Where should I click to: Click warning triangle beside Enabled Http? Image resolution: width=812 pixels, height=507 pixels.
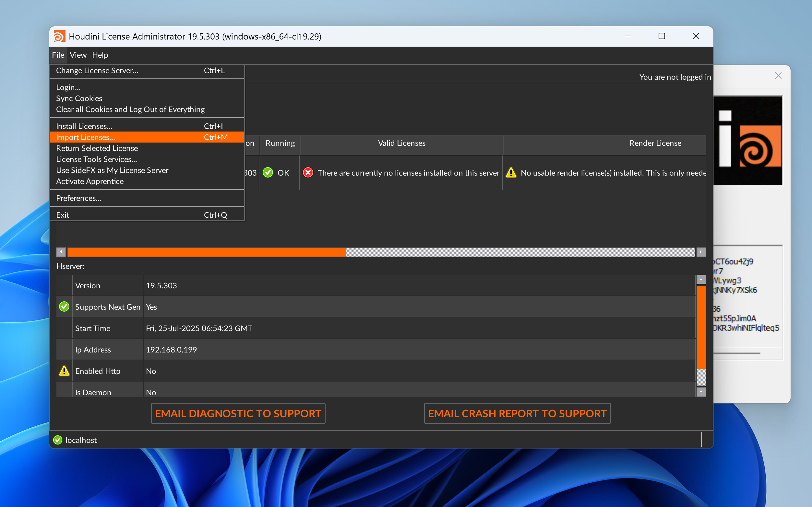click(x=64, y=371)
